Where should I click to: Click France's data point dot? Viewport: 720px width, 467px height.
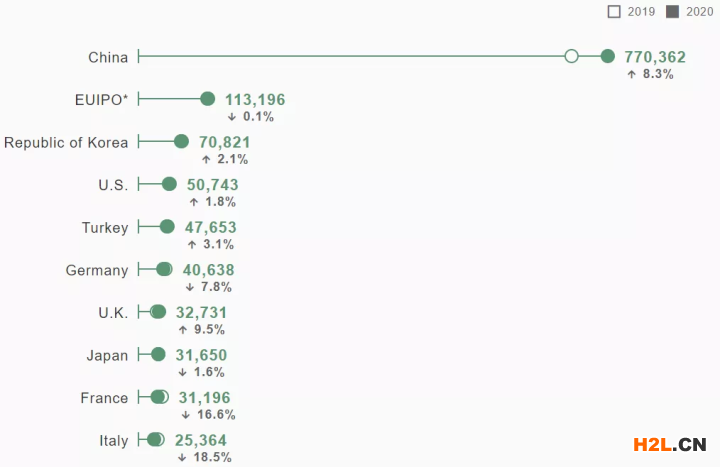[x=158, y=397]
